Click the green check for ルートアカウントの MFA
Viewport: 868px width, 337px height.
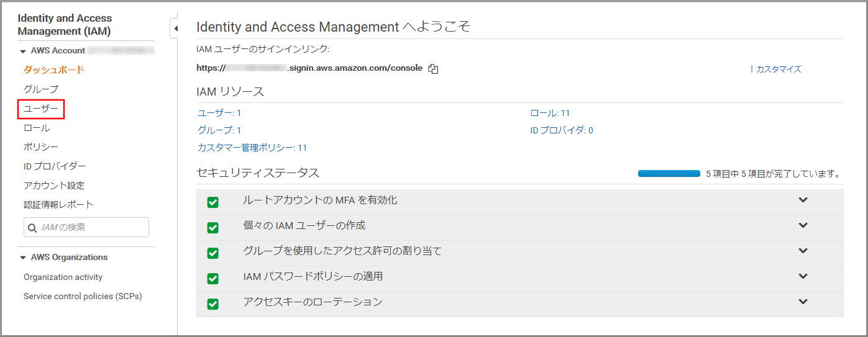pyautogui.click(x=213, y=202)
